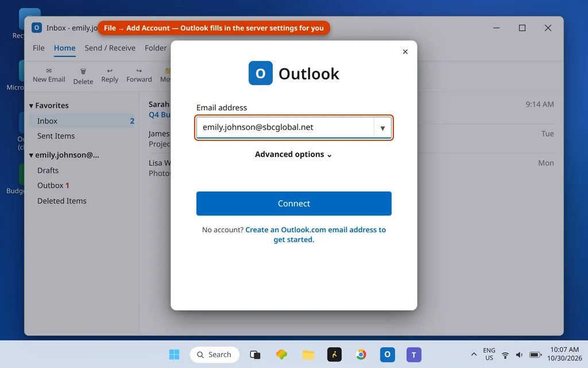The image size is (588, 368).
Task: Maximize the Outlook window
Action: tap(522, 28)
